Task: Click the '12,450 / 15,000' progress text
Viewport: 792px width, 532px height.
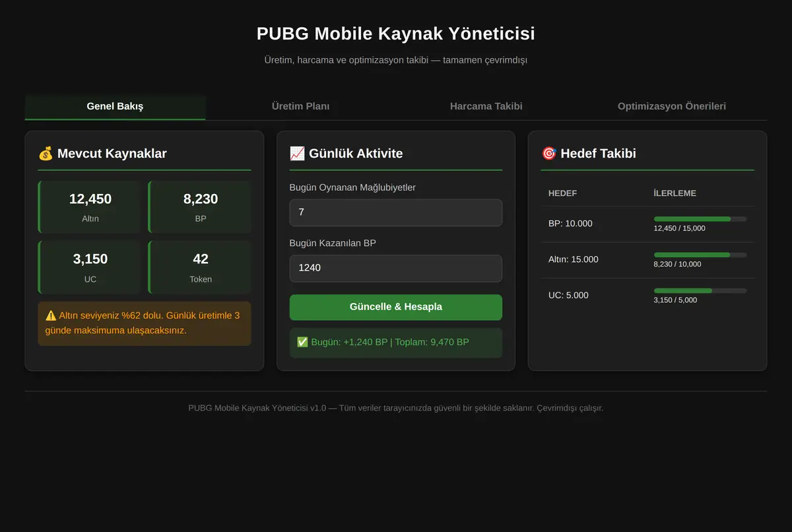Action: click(x=680, y=228)
